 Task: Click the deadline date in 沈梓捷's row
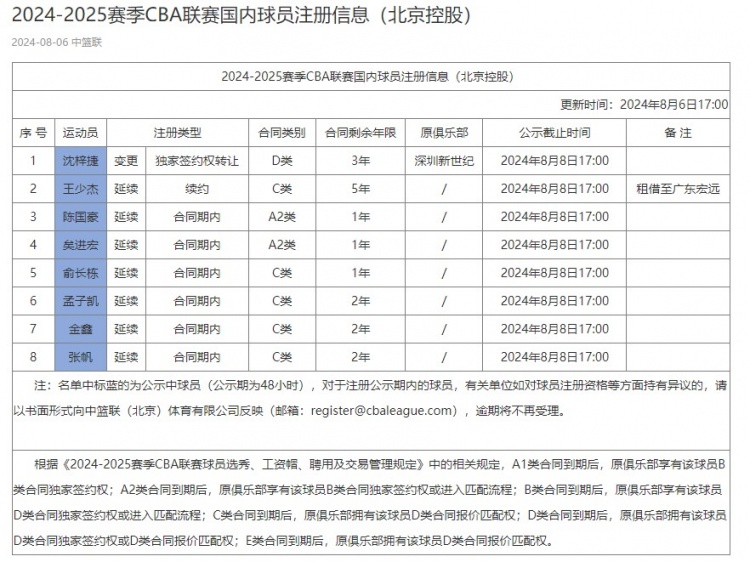point(554,161)
